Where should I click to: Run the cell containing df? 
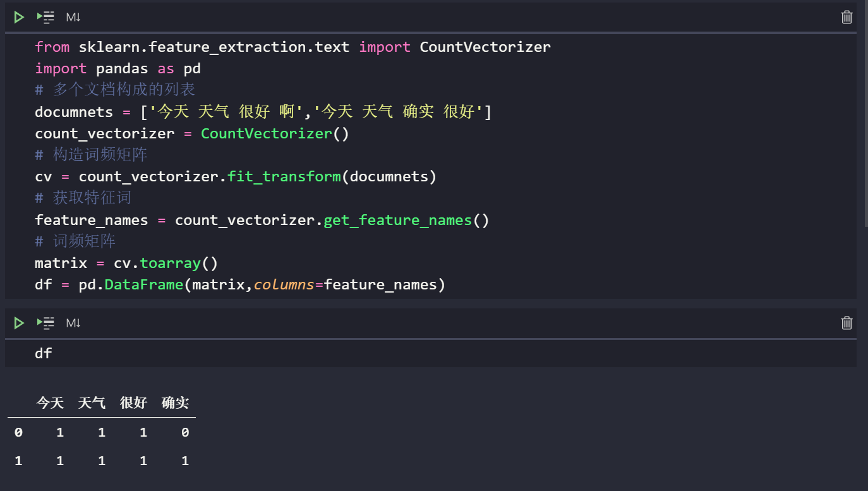tap(18, 323)
